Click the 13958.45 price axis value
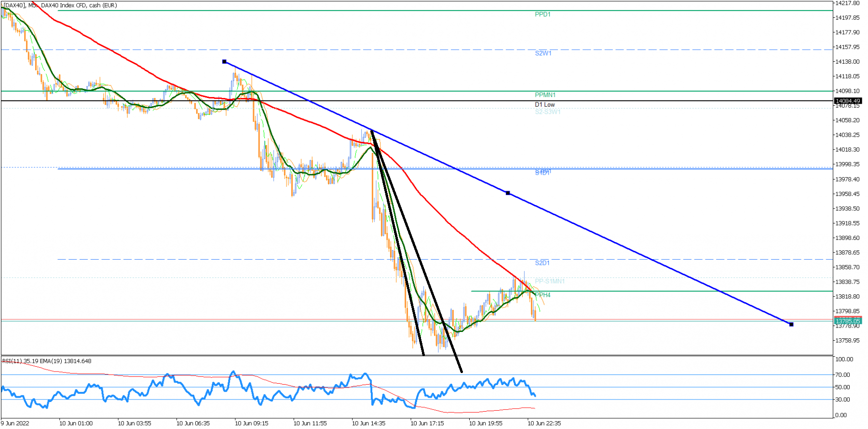This screenshot has height=429, width=868. click(x=847, y=194)
